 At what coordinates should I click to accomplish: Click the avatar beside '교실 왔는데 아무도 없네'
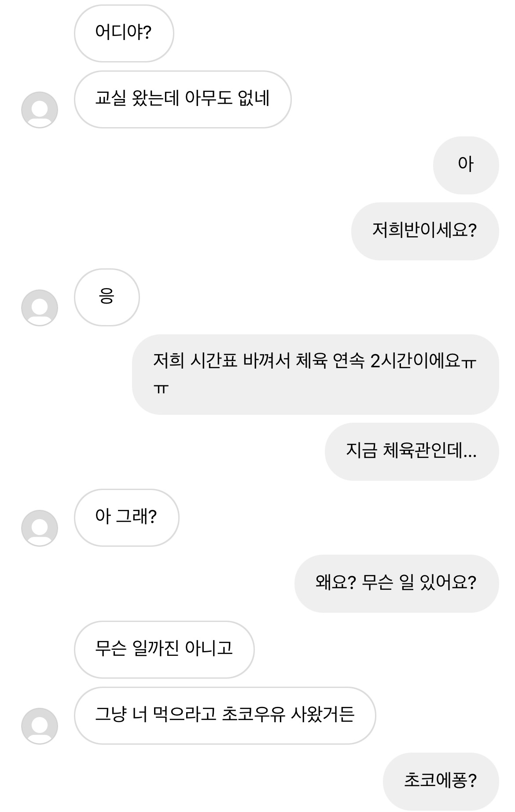coord(40,110)
